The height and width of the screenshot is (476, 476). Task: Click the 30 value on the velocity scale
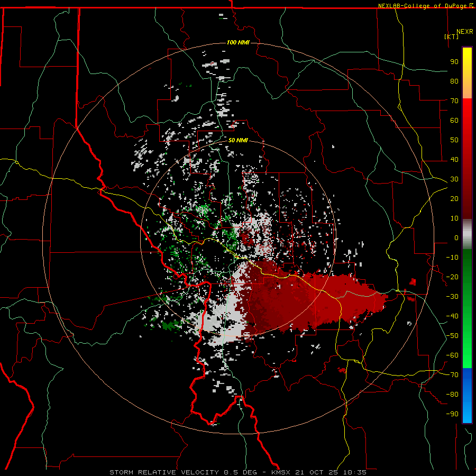point(454,179)
